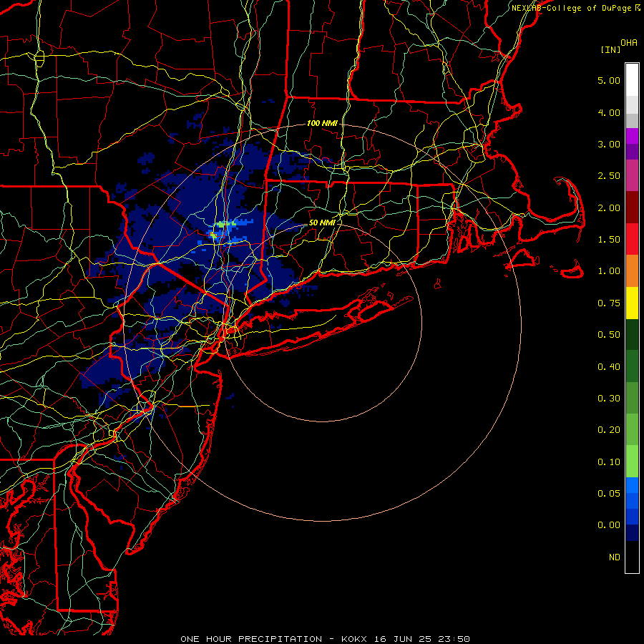Pick the bright magenta swatch in the scale
644x644 pixels.
pyautogui.click(x=632, y=136)
